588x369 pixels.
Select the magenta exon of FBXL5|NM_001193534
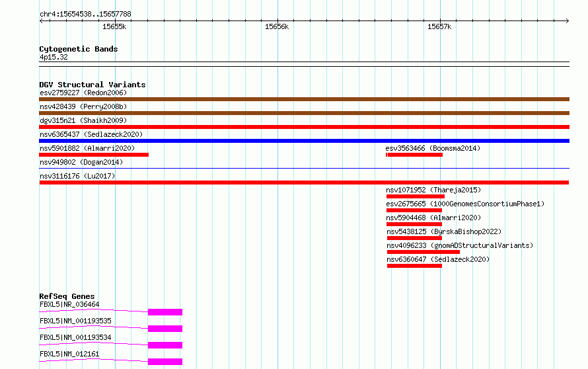click(x=165, y=345)
